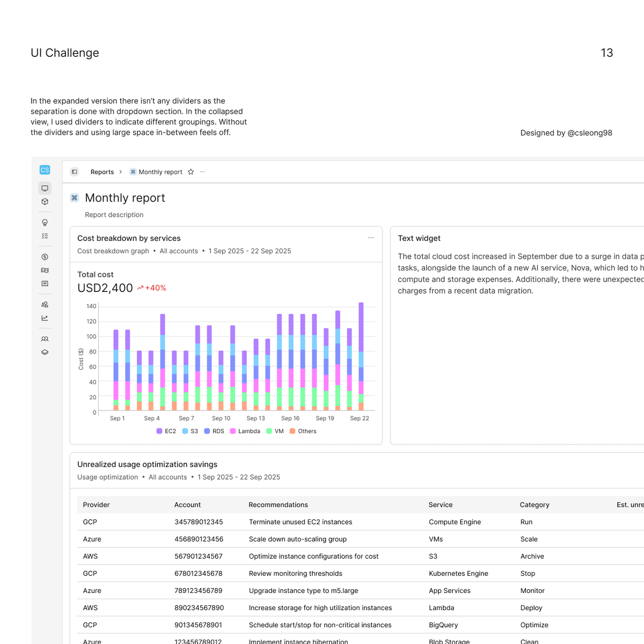Toggle the S3 legend swatch
Screen dimensions: 644x644
click(x=185, y=431)
